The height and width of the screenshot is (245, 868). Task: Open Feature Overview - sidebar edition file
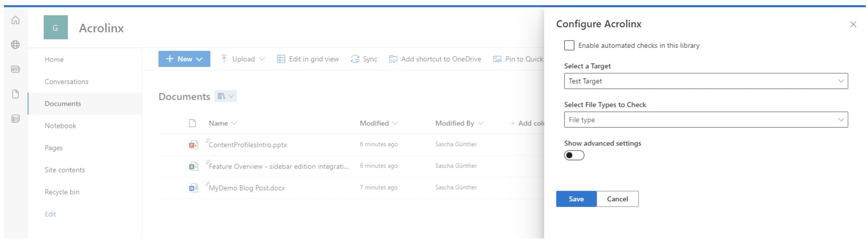point(279,166)
